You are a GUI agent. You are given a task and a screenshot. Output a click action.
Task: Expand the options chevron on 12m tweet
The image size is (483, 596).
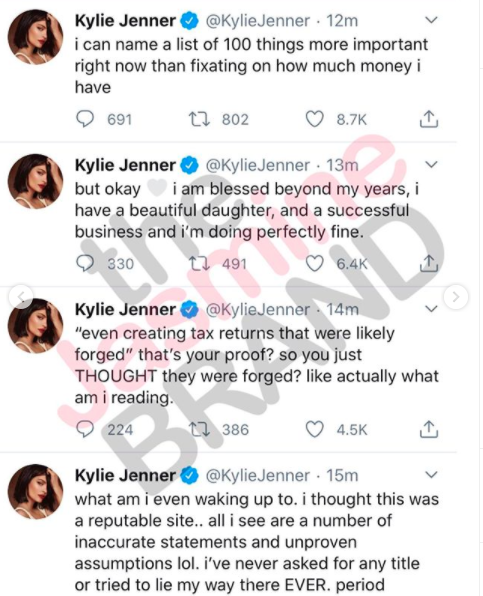point(431,20)
